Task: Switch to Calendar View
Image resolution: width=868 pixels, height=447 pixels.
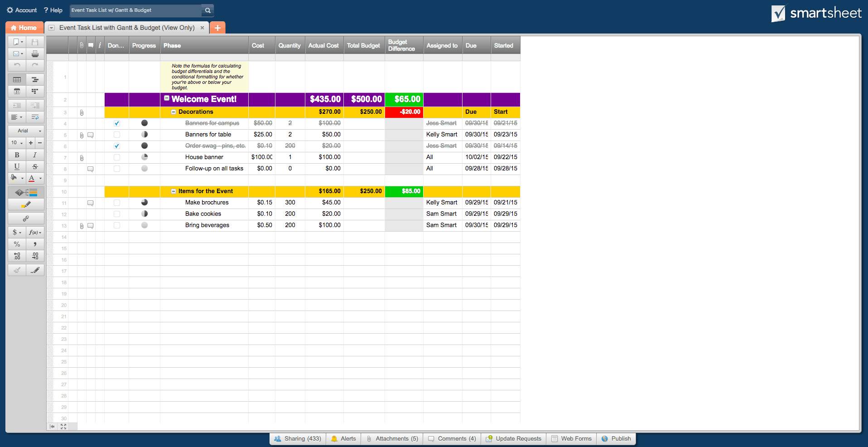Action: (17, 91)
